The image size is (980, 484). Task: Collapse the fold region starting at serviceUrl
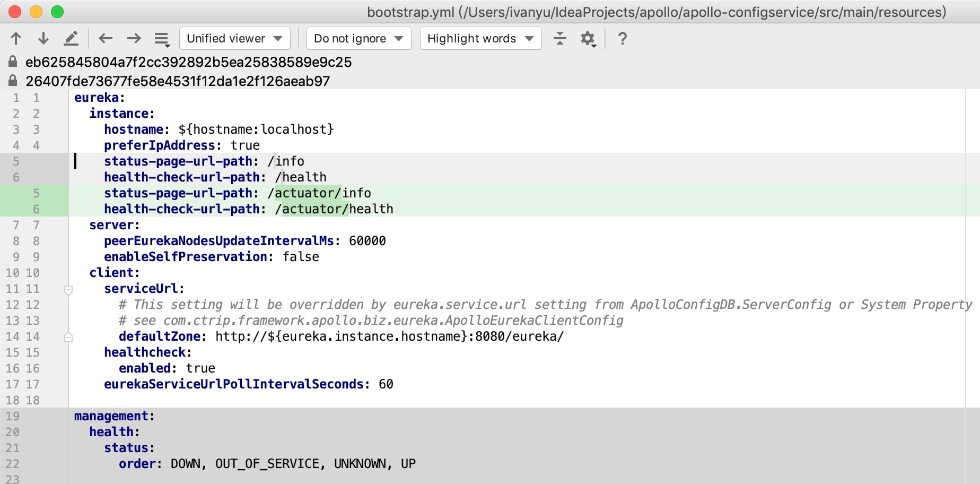click(x=68, y=289)
